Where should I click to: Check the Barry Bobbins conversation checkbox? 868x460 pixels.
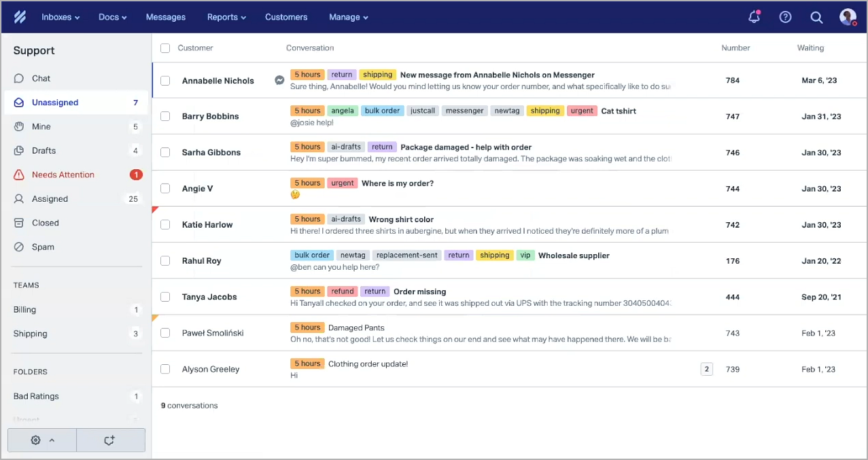(x=164, y=116)
